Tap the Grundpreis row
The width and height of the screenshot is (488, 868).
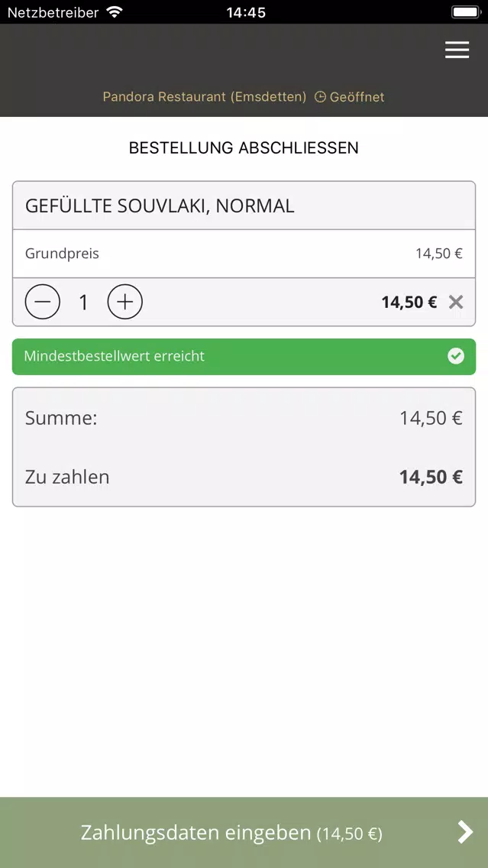pyautogui.click(x=244, y=254)
